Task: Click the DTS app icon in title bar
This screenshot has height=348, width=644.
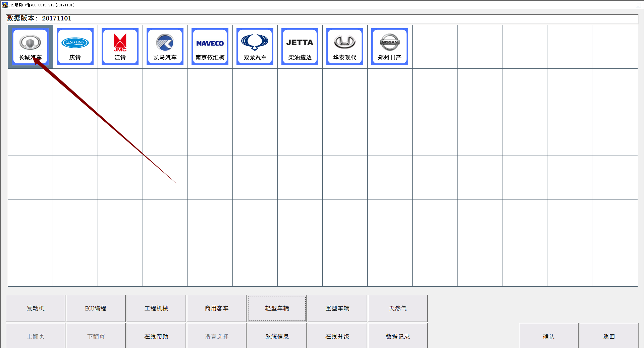Action: pos(5,5)
